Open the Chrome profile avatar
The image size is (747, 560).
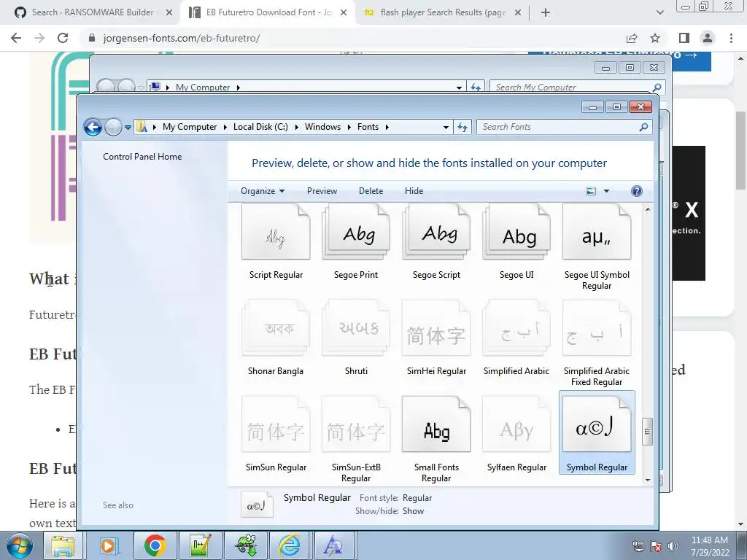click(x=708, y=38)
